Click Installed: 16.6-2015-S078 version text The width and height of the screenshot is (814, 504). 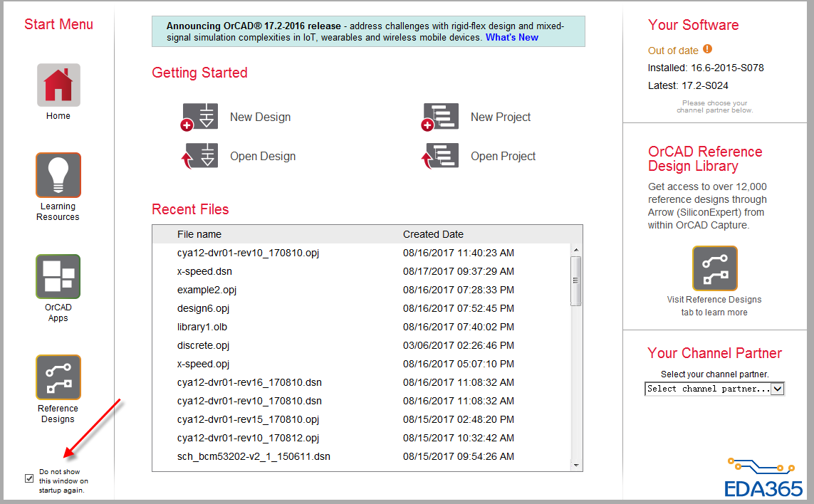pyautogui.click(x=706, y=68)
